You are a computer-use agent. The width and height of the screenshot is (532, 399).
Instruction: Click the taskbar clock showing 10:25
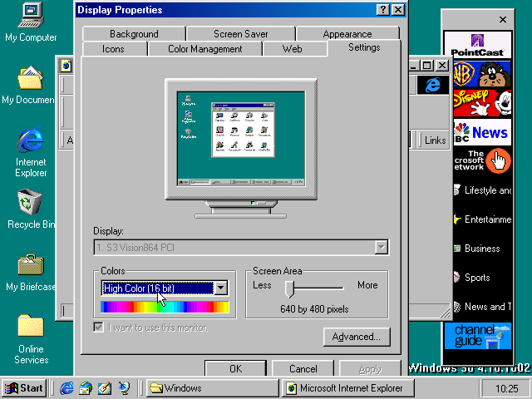click(506, 388)
